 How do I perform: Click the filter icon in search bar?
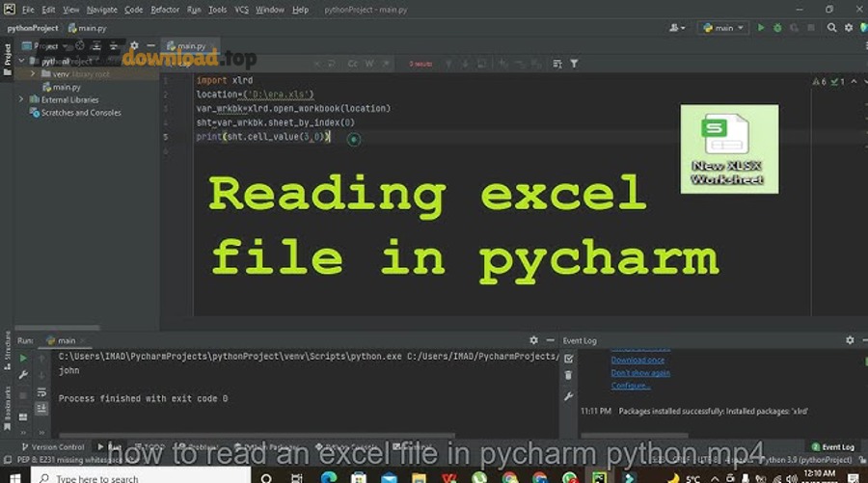[x=574, y=64]
